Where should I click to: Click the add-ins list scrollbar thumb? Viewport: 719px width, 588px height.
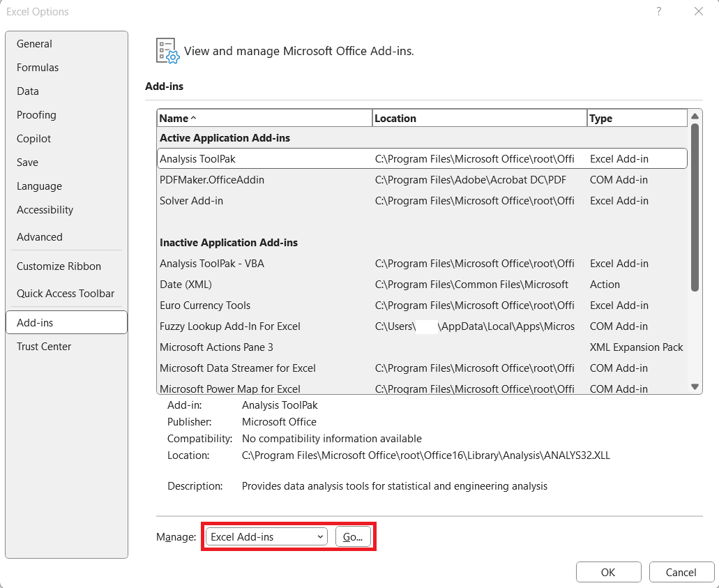point(695,207)
